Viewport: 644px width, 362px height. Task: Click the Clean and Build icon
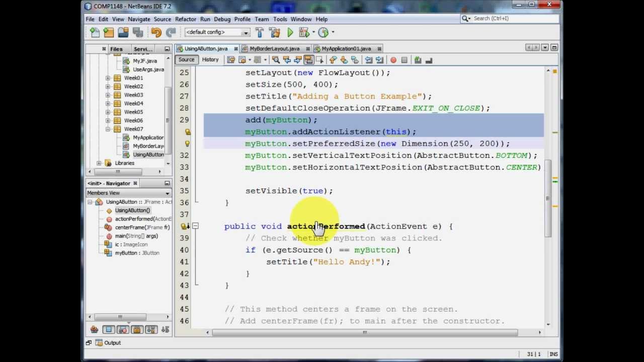274,33
